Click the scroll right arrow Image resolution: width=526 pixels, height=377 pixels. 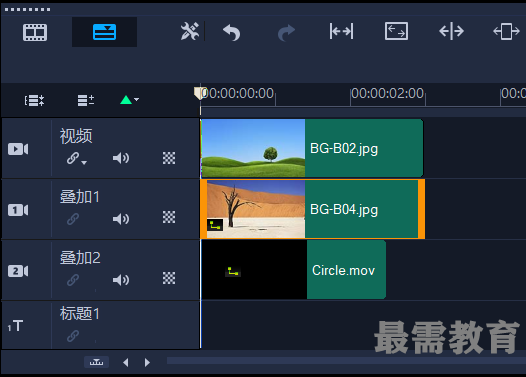[x=147, y=363]
